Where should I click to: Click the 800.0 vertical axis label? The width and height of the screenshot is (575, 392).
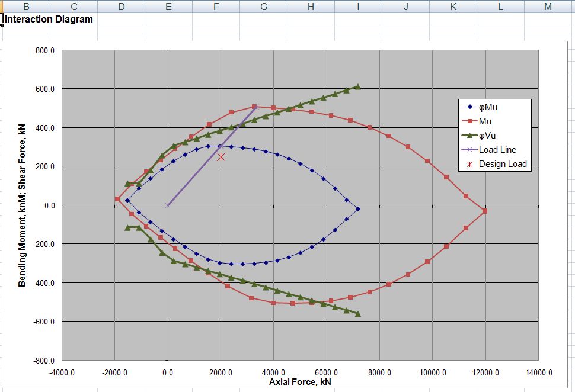coord(44,50)
